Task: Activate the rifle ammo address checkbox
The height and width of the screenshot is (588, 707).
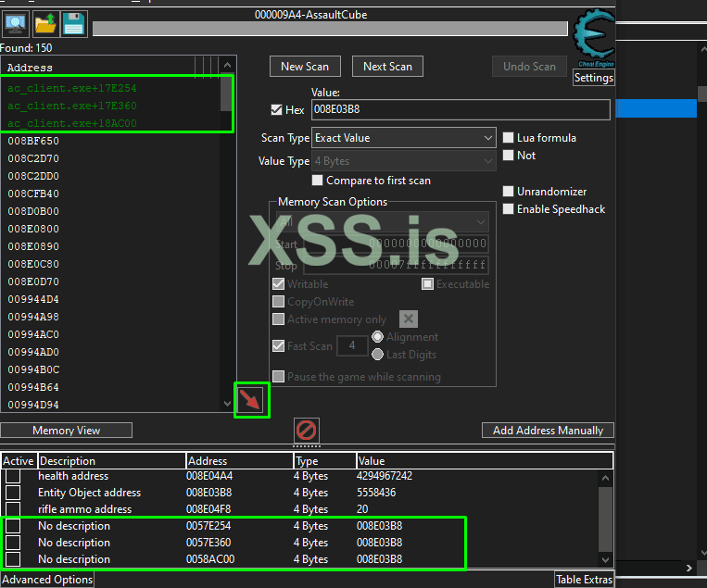Action: click(13, 509)
